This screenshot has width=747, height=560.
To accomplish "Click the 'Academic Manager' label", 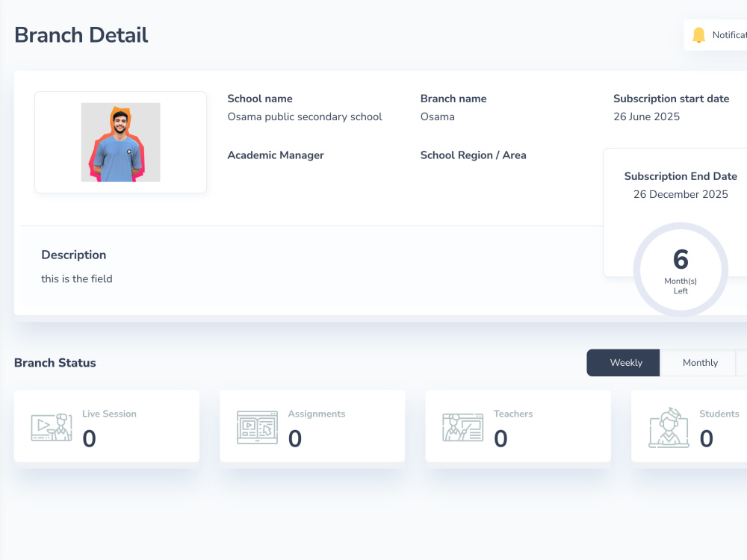I will 276,155.
